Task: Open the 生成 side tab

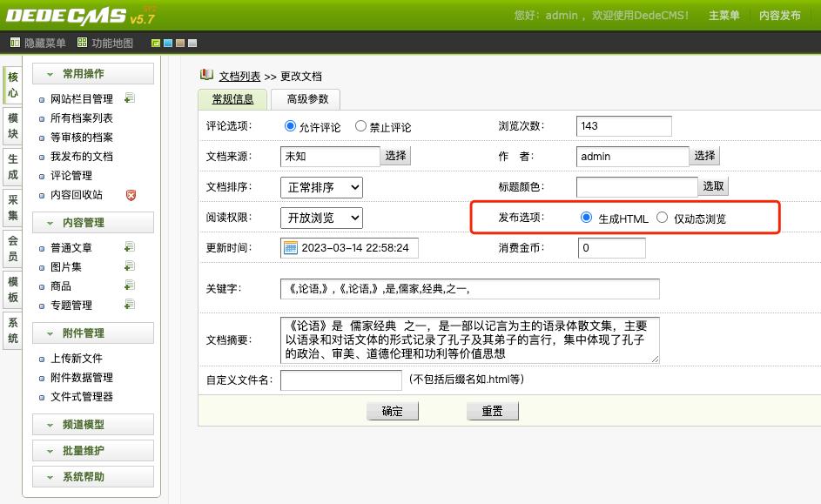Action: 13,166
